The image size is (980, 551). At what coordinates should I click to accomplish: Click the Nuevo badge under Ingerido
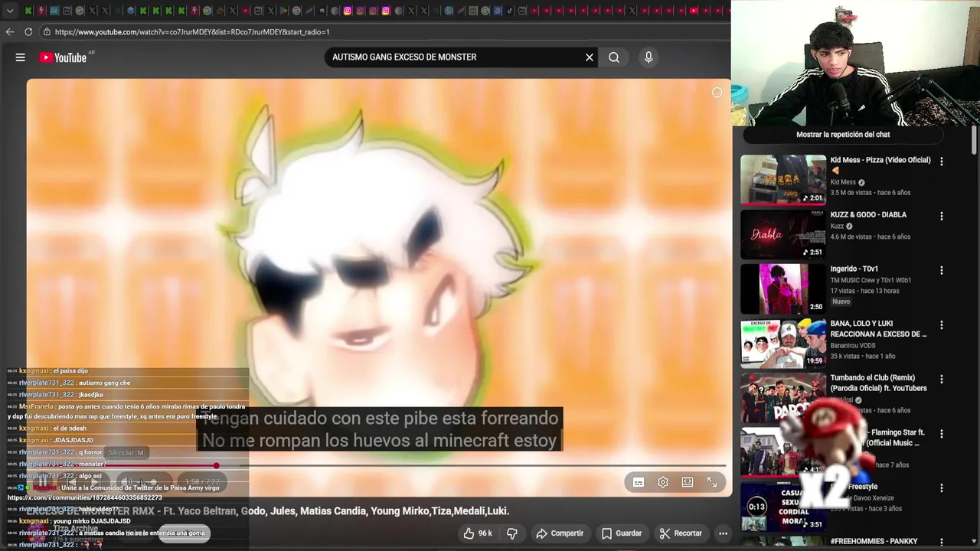pyautogui.click(x=841, y=302)
